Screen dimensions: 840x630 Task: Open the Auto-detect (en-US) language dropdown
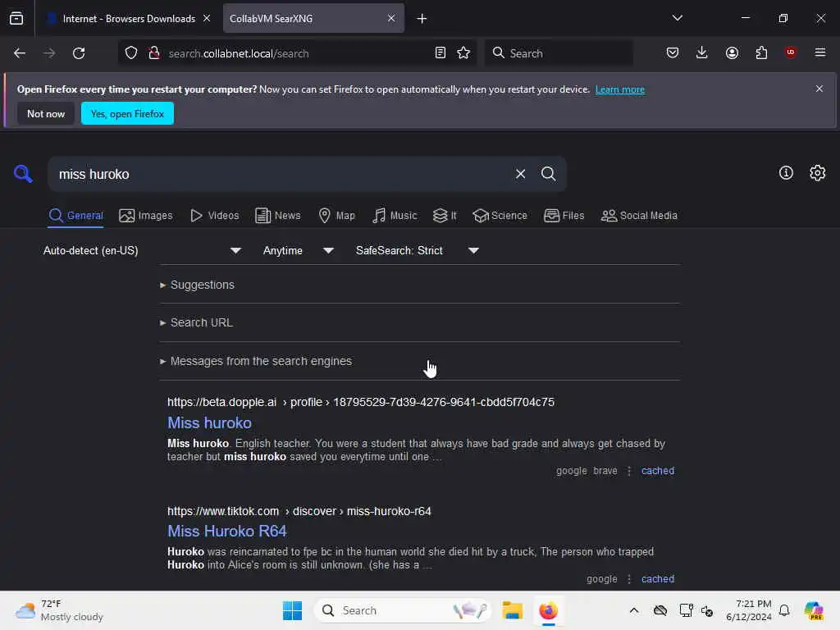(x=141, y=251)
